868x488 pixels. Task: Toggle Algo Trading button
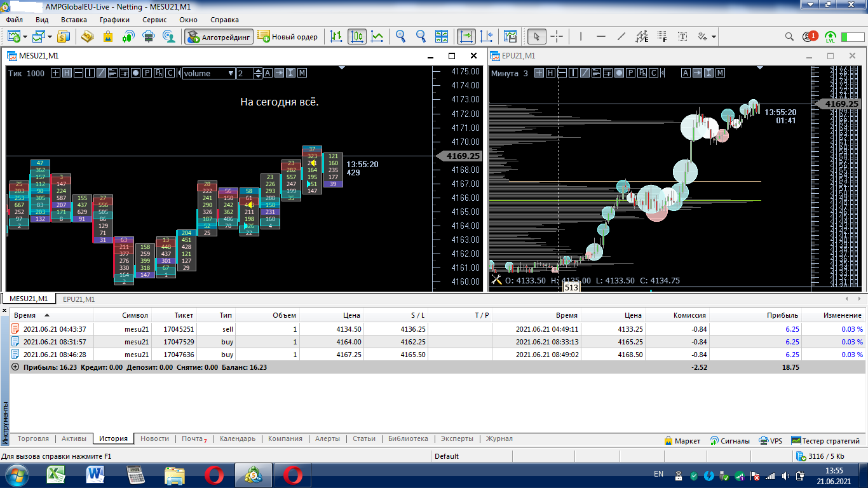click(219, 37)
